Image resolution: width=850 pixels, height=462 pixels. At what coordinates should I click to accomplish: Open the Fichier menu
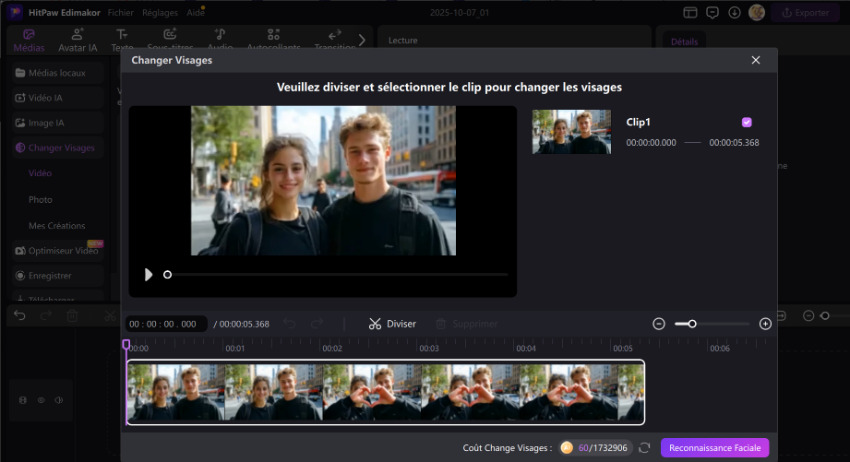tap(120, 13)
